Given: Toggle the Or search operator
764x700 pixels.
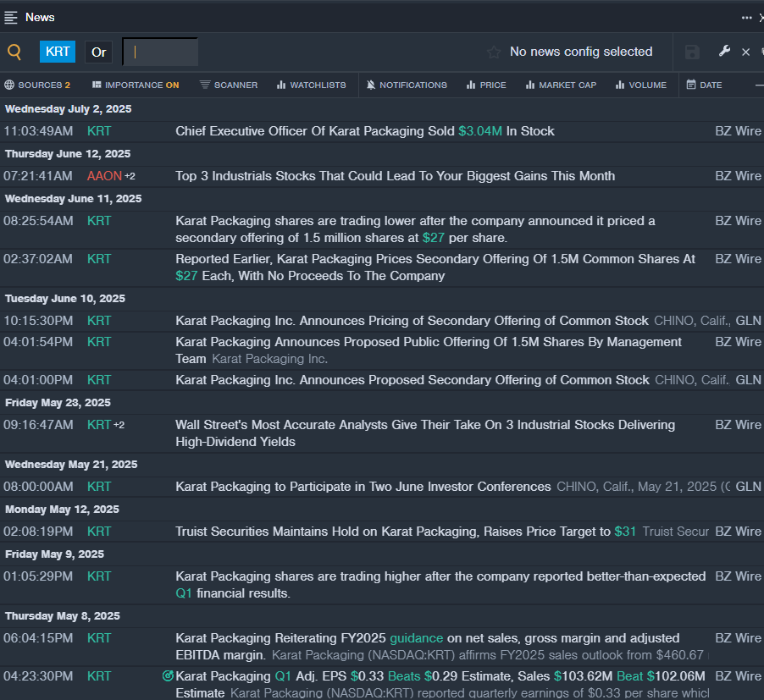Looking at the screenshot, I should [98, 52].
